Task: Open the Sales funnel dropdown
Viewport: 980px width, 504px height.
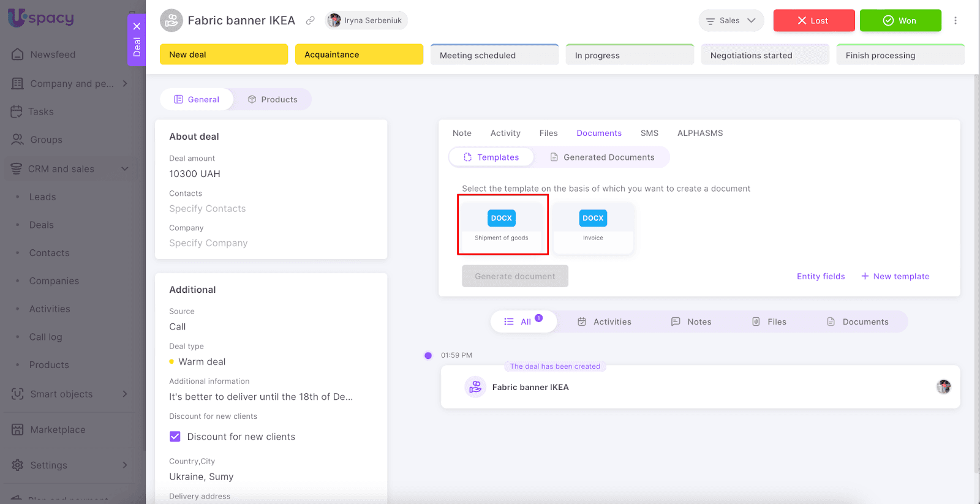Action: pos(731,21)
